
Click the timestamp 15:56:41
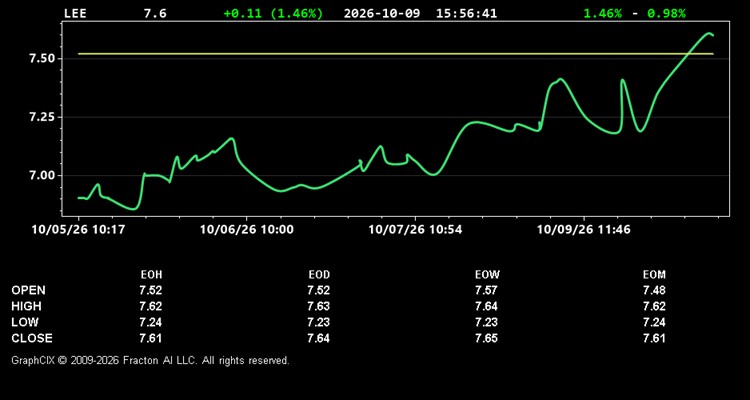[466, 13]
